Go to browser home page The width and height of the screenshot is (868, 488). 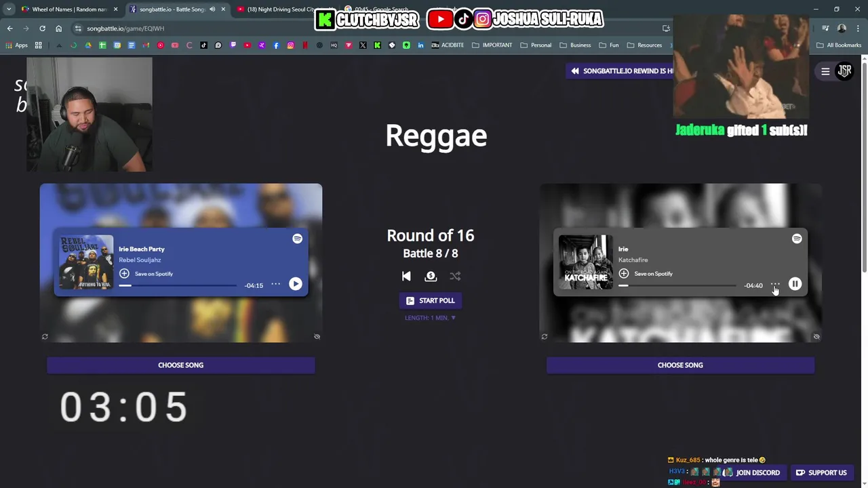(x=58, y=28)
